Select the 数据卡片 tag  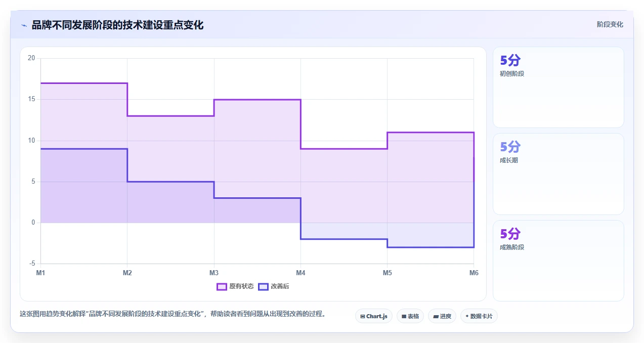(x=479, y=316)
